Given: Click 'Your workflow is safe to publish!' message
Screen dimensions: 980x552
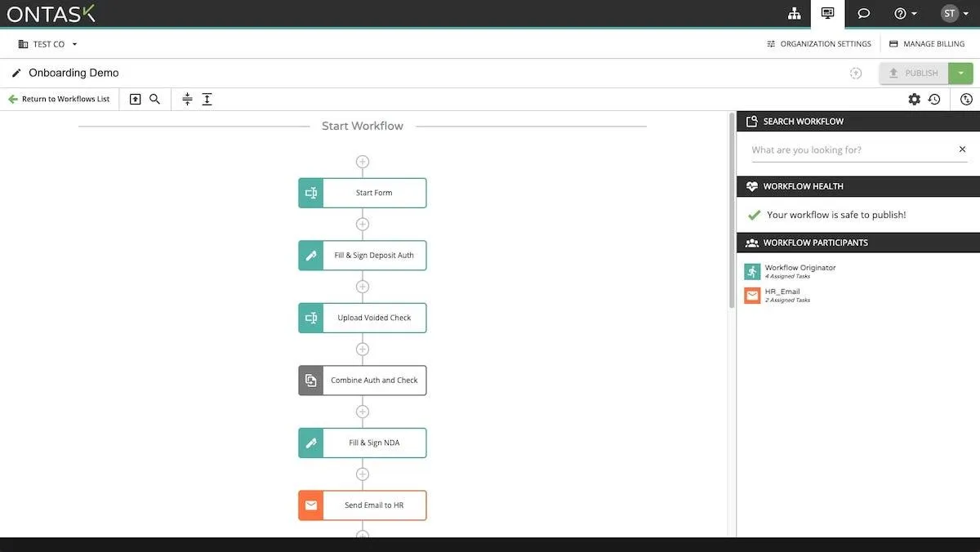Looking at the screenshot, I should 836,215.
